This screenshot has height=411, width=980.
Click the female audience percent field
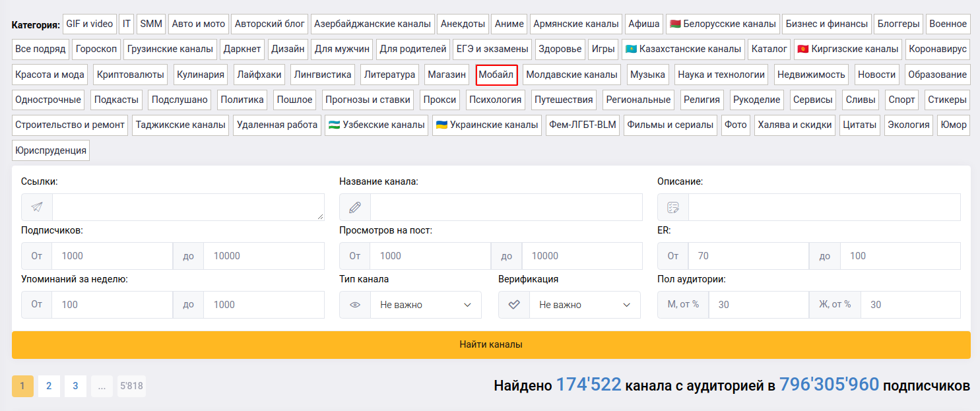point(911,305)
